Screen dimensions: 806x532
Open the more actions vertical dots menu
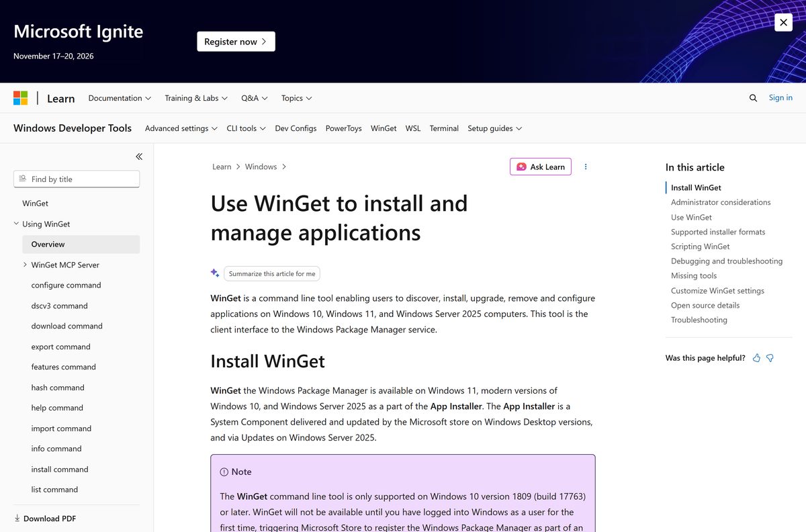click(x=586, y=167)
